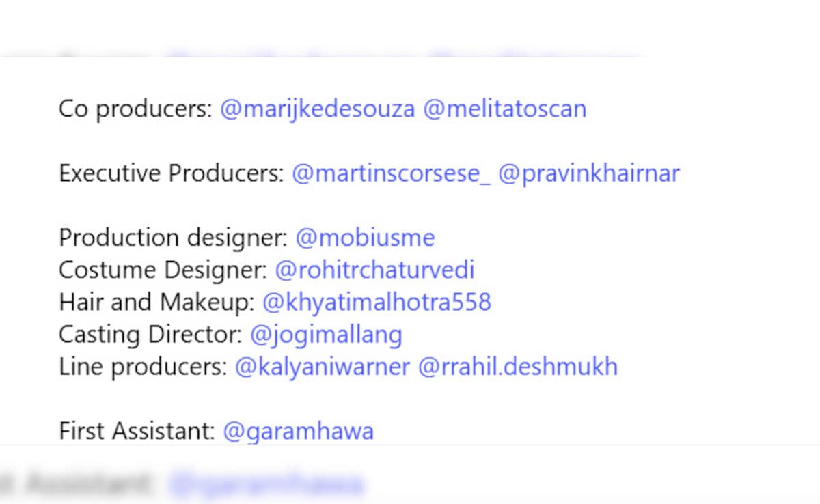Click the 'Hair and Makeup:' label text
Viewport: 820px width, 504px height.
tap(157, 302)
